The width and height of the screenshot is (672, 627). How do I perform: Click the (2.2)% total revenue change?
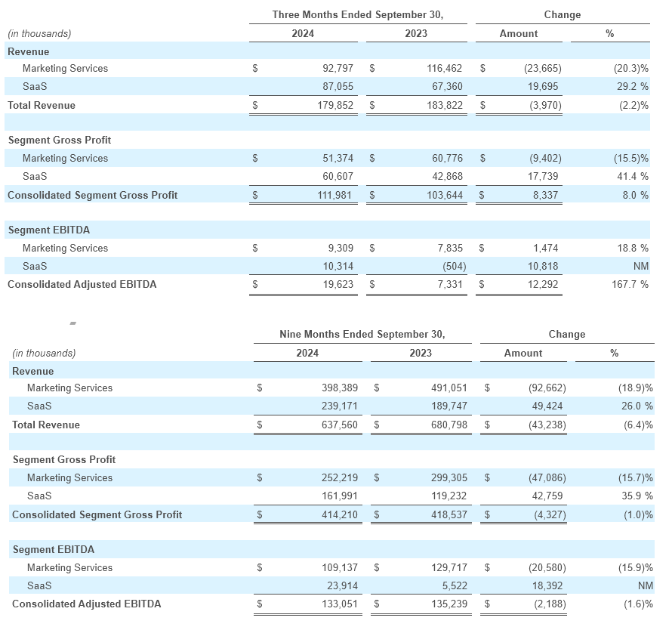coord(633,106)
